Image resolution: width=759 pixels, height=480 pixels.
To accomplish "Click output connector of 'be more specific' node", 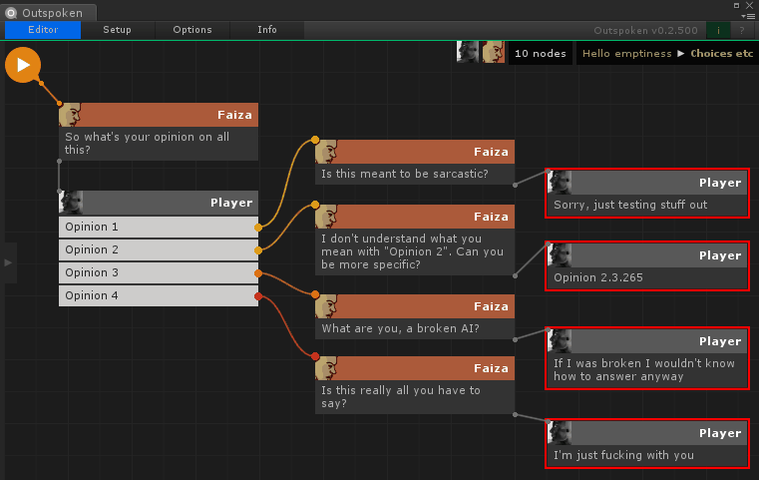I will pos(515,276).
